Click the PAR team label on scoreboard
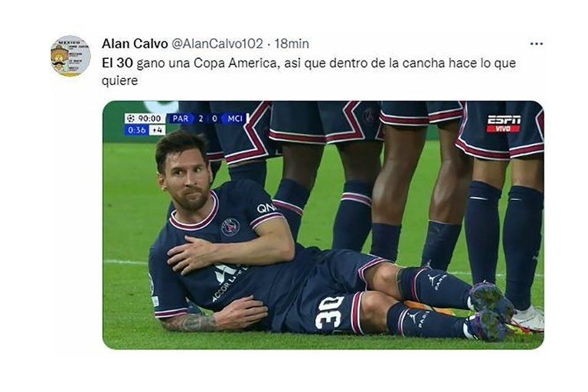Viewport: 588px width, 392px height. (180, 119)
